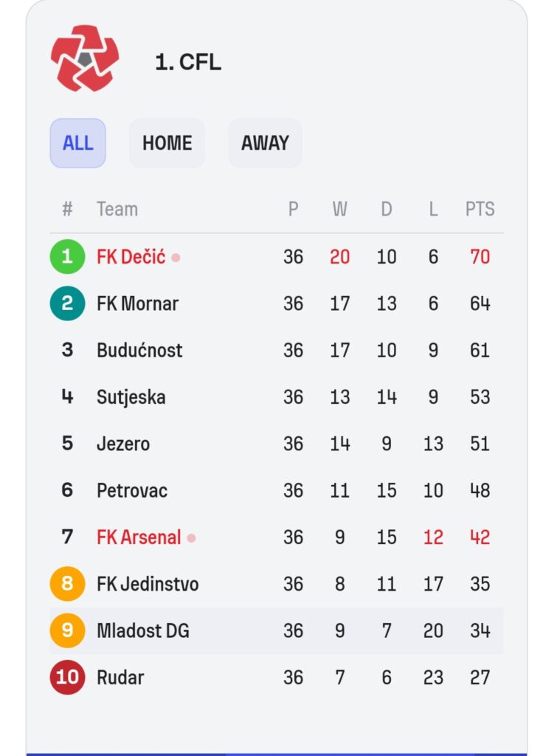Screen dimensions: 557x756
Task: Open the Rudar team page
Action: point(120,678)
